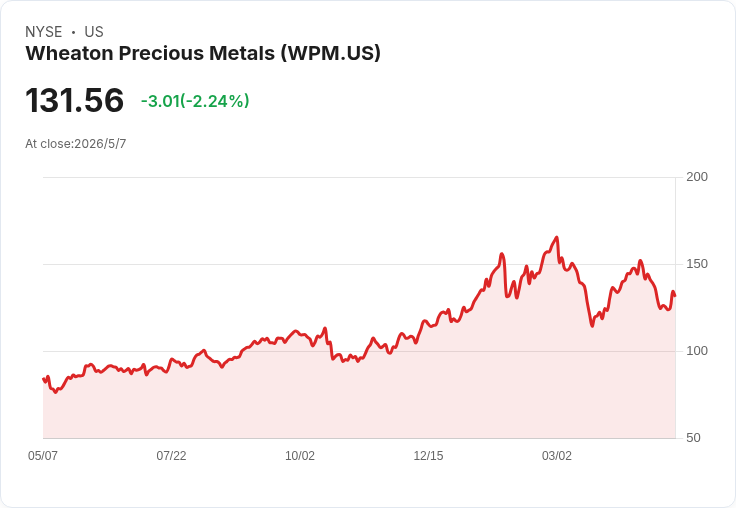The height and width of the screenshot is (508, 736).
Task: Click the 05/07 date axis label
Action: pos(43,455)
